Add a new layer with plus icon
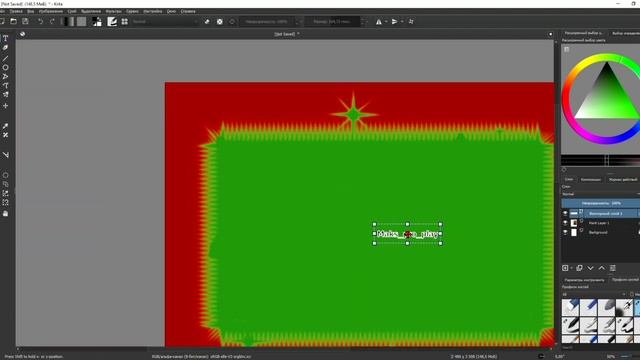This screenshot has height=360, width=640. pyautogui.click(x=565, y=268)
